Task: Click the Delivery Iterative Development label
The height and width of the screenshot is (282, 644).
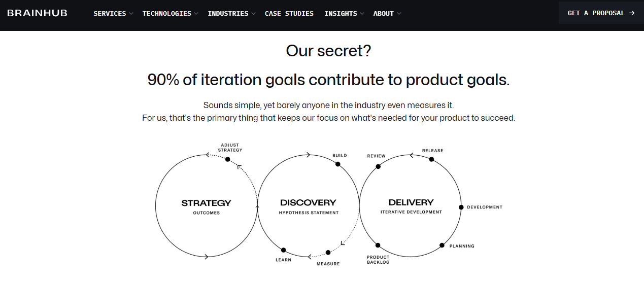Action: point(411,206)
